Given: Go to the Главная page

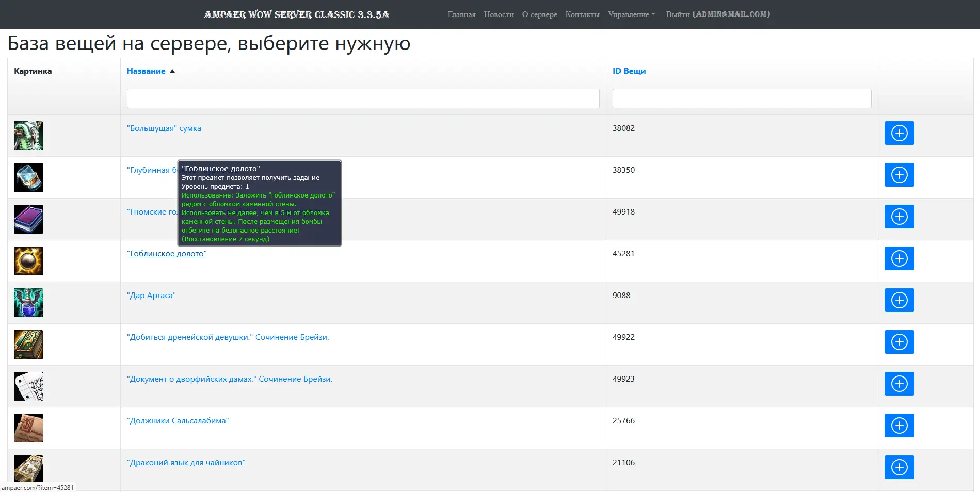Looking at the screenshot, I should tap(461, 14).
